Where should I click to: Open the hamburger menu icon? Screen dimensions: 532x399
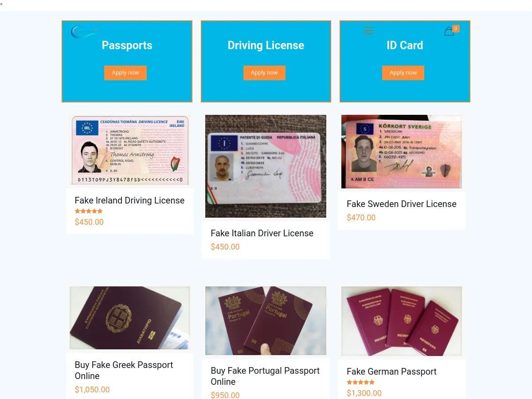coord(368,31)
